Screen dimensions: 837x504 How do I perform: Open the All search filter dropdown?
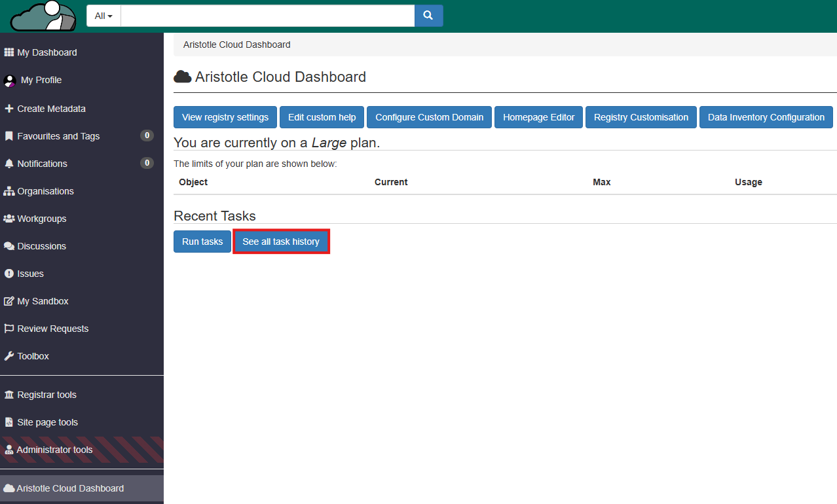[x=103, y=16]
